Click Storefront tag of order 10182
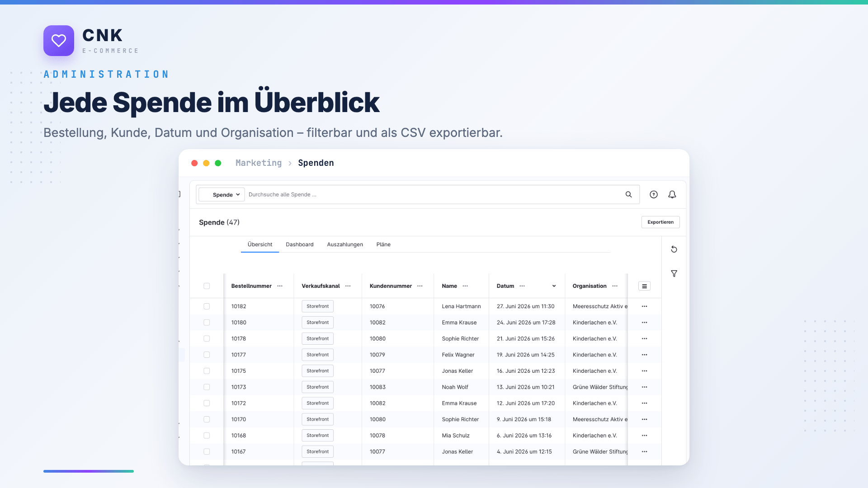Screen dimensions: 868x488 [x=318, y=306]
